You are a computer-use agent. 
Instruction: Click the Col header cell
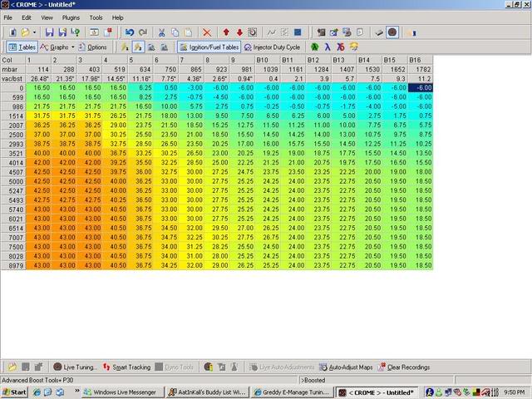point(13,60)
